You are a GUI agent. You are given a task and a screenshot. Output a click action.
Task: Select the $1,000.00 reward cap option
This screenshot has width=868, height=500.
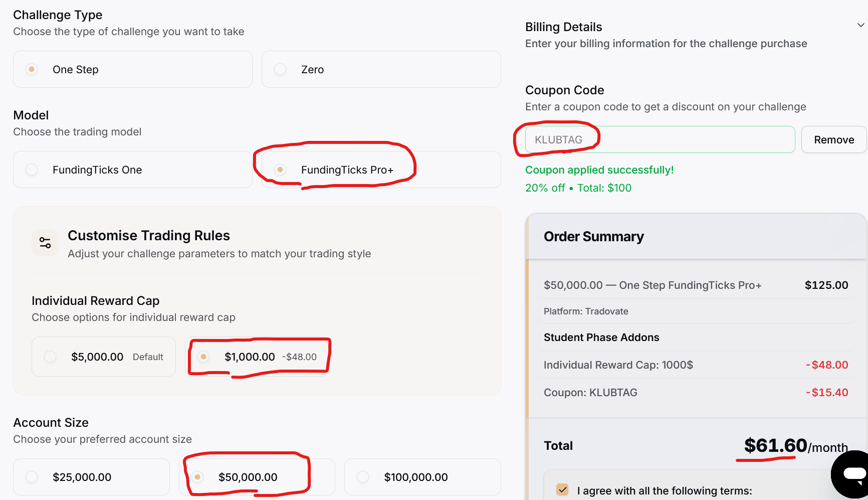203,357
